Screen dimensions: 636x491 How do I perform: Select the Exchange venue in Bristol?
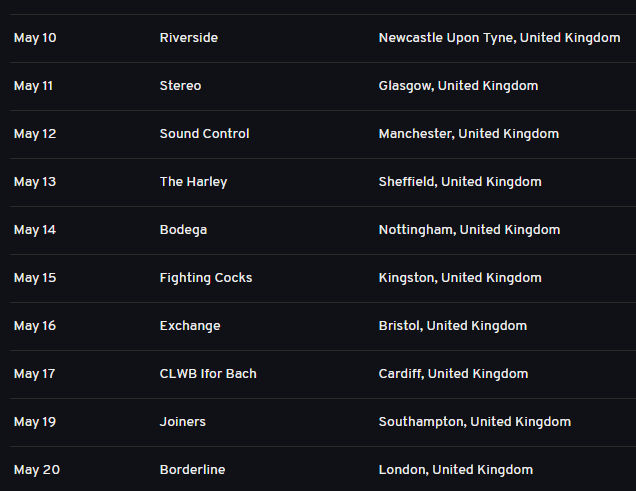(x=190, y=326)
